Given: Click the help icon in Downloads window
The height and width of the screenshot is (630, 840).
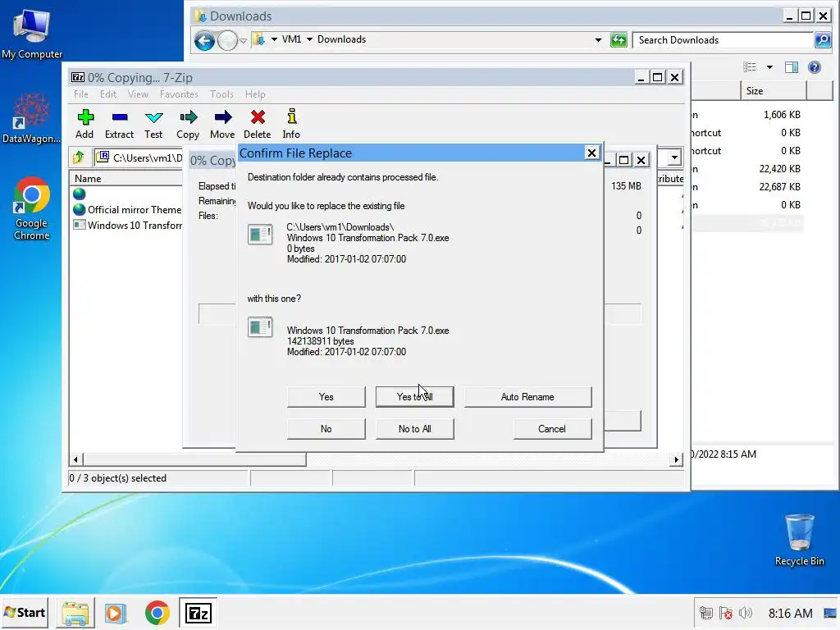Looking at the screenshot, I should [815, 67].
